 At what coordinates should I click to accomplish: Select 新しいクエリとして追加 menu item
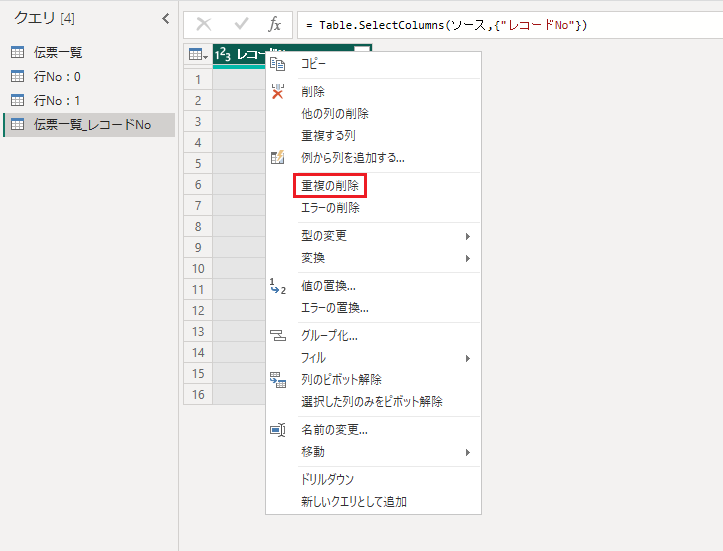(x=354, y=502)
